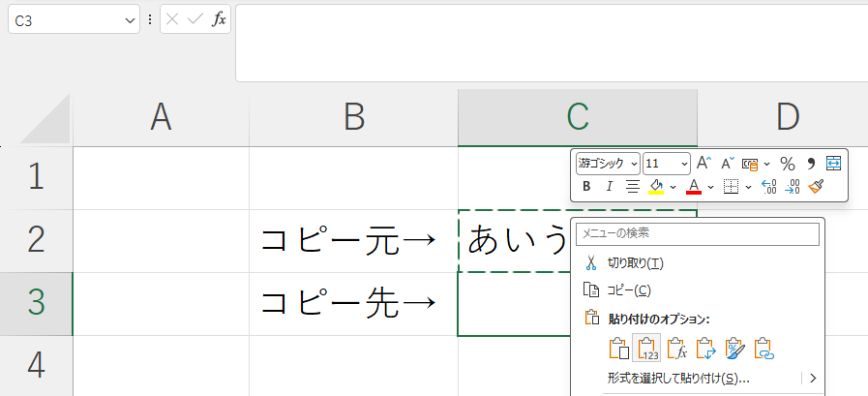Select column B header
Screen dimensions: 868x396
[354, 117]
